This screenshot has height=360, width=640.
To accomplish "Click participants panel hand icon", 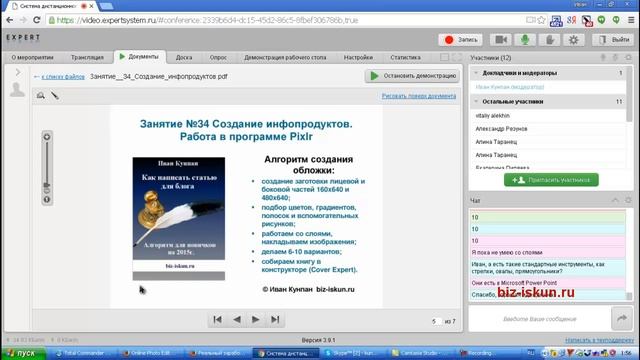I will (x=616, y=58).
